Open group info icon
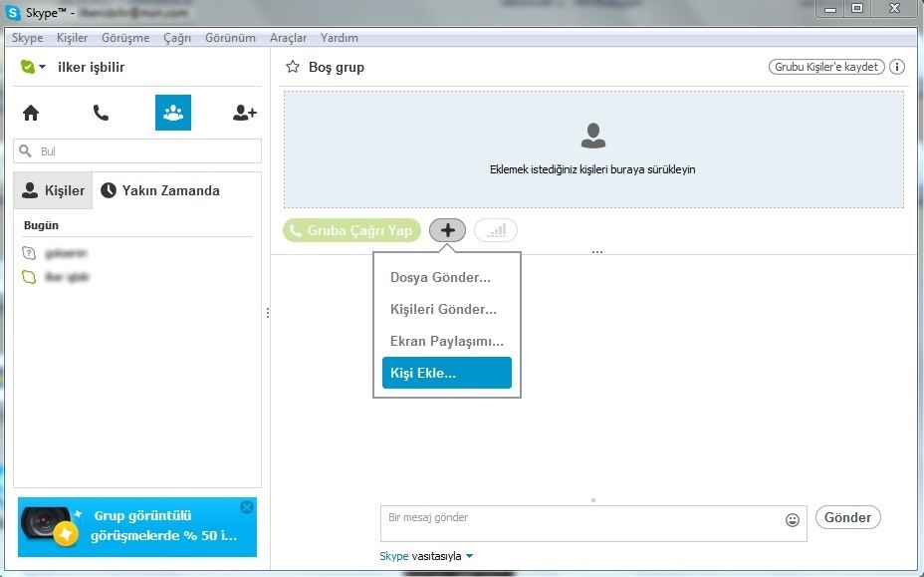924x577 pixels. pyautogui.click(x=897, y=67)
